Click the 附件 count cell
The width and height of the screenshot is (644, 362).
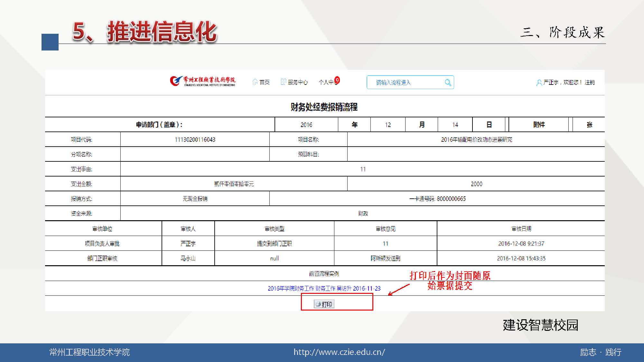click(571, 125)
